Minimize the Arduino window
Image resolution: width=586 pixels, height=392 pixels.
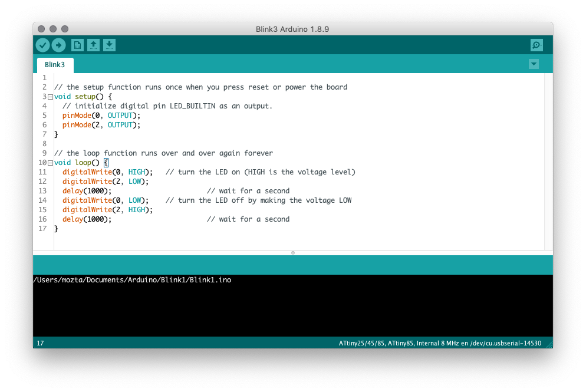[x=53, y=29]
